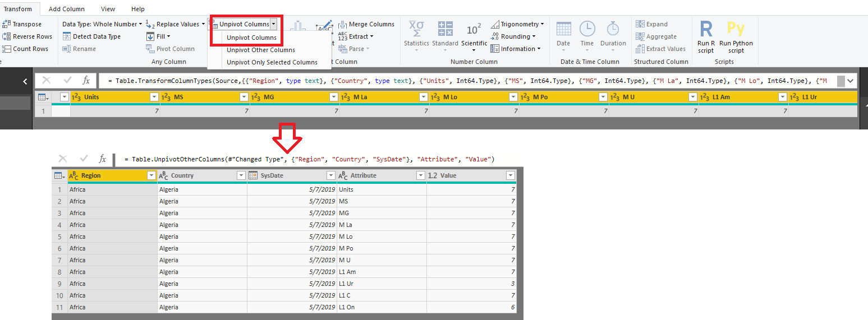Image resolution: width=868 pixels, height=320 pixels.
Task: Choose Unpivot Only Selected Columns entry
Action: tap(272, 62)
